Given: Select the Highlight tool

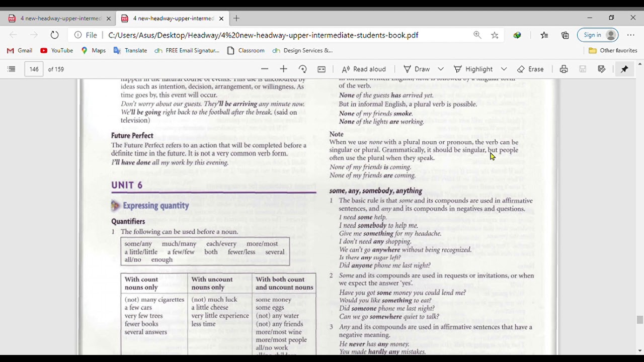Looking at the screenshot, I should (473, 69).
